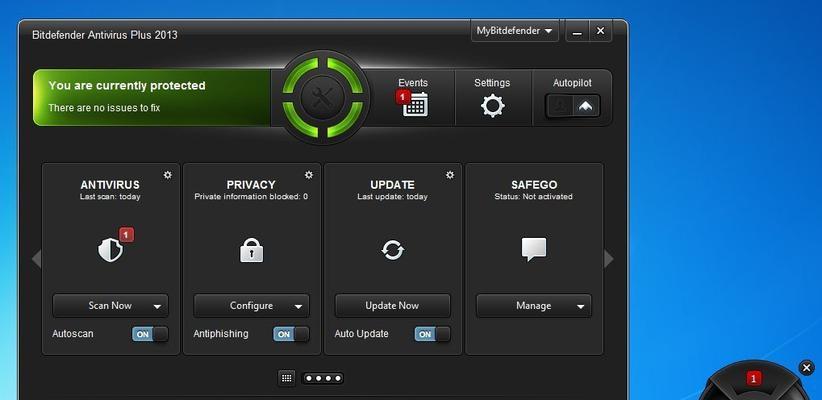Viewport: 822px width, 400px height.
Task: Click the red Events notification badge
Action: tap(403, 97)
